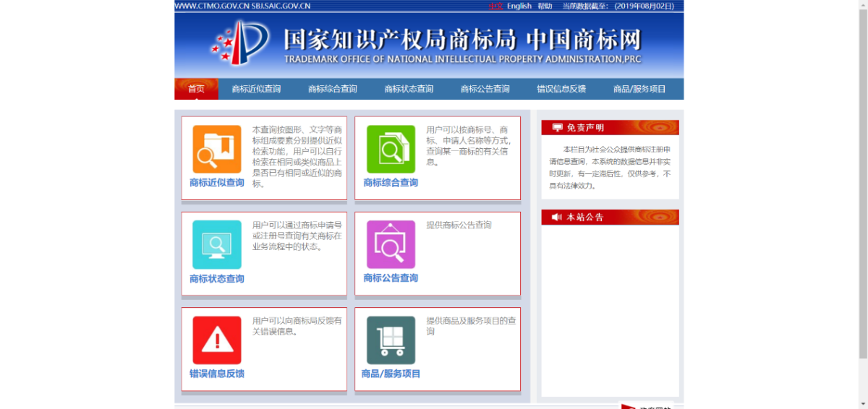Image resolution: width=868 pixels, height=409 pixels.
Task: Click the Trademark Office logo in header
Action: point(240,42)
